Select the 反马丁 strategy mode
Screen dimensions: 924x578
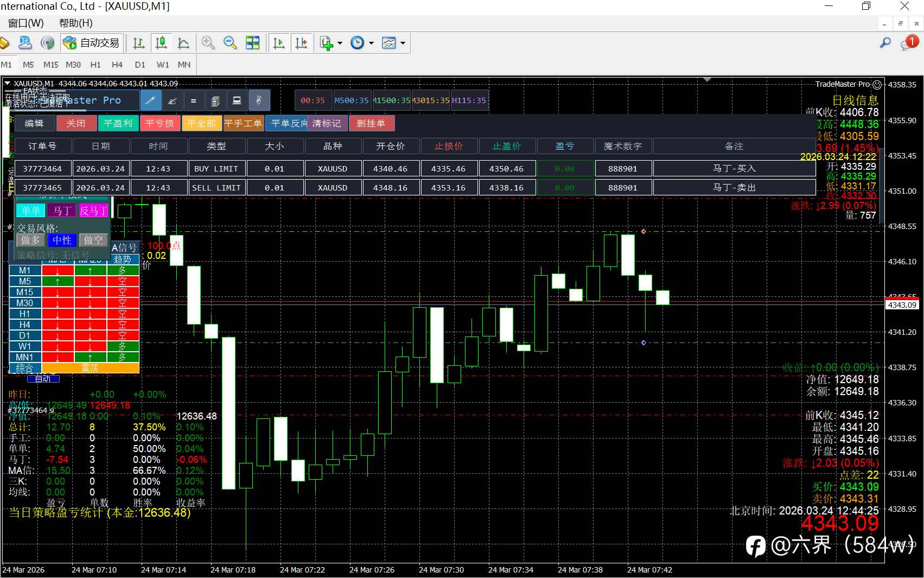(93, 211)
